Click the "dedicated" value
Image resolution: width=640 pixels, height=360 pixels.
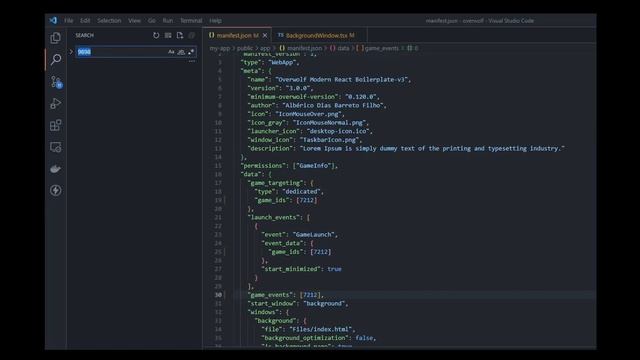pos(301,191)
